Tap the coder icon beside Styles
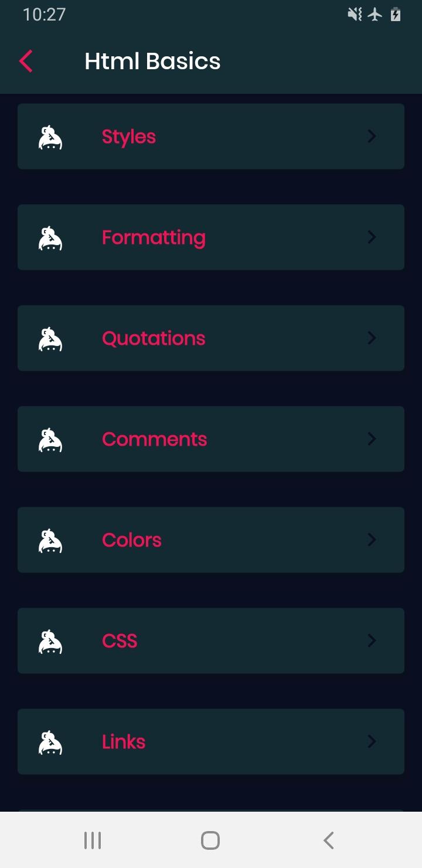Viewport: 422px width, 868px height. (x=50, y=137)
